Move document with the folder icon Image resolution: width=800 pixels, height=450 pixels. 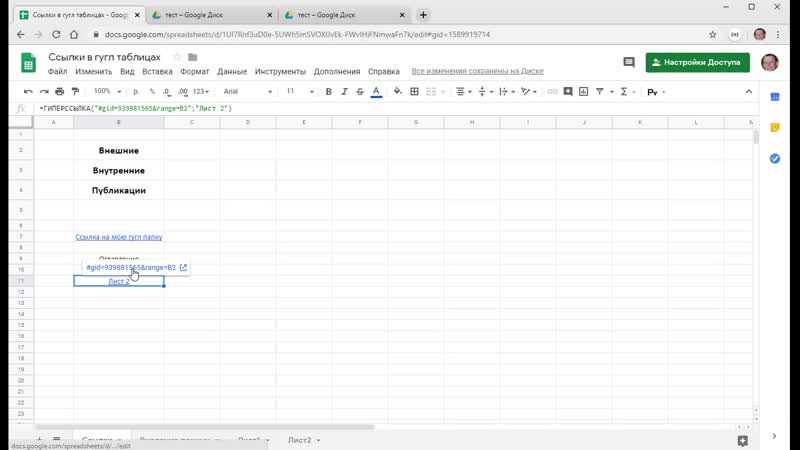point(192,57)
